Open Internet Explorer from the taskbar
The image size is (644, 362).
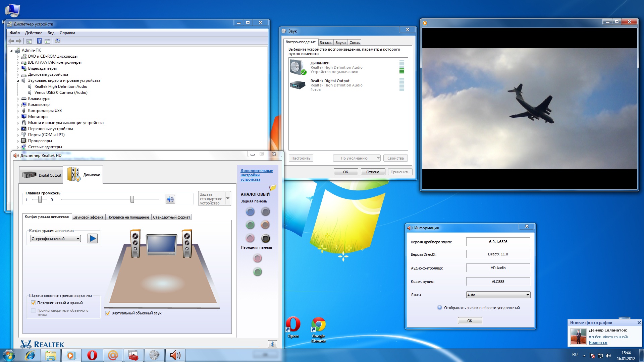pos(30,355)
